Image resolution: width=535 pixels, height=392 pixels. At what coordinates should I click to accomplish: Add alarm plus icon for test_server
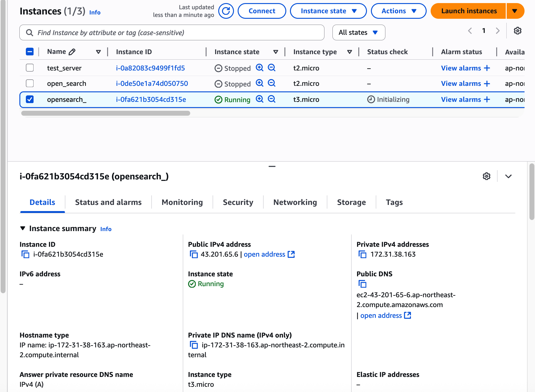pos(487,68)
